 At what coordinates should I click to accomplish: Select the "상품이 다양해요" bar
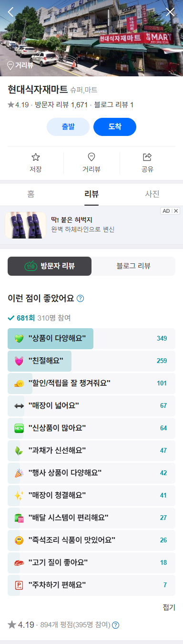(x=91, y=339)
